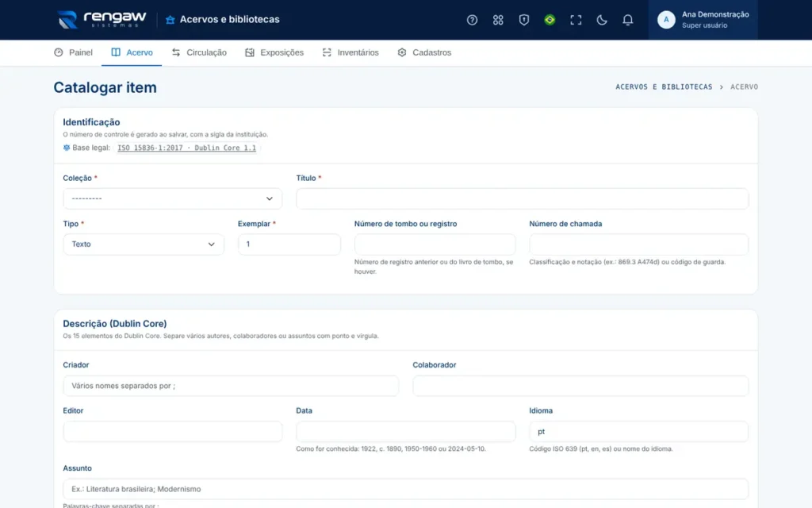
Task: Click the Cadastros gear icon
Action: [402, 52]
